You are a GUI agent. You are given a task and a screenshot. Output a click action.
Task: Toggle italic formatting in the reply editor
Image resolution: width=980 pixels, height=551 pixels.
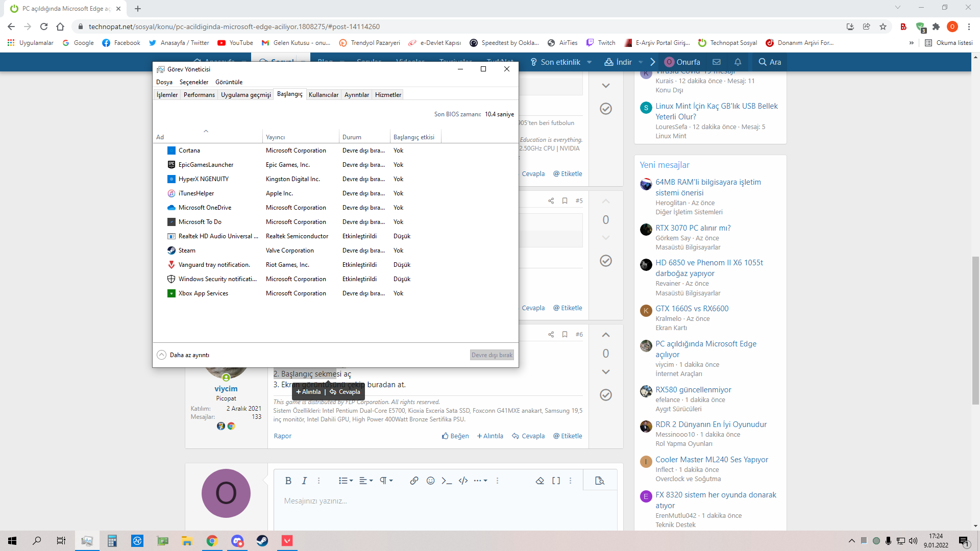(x=304, y=481)
